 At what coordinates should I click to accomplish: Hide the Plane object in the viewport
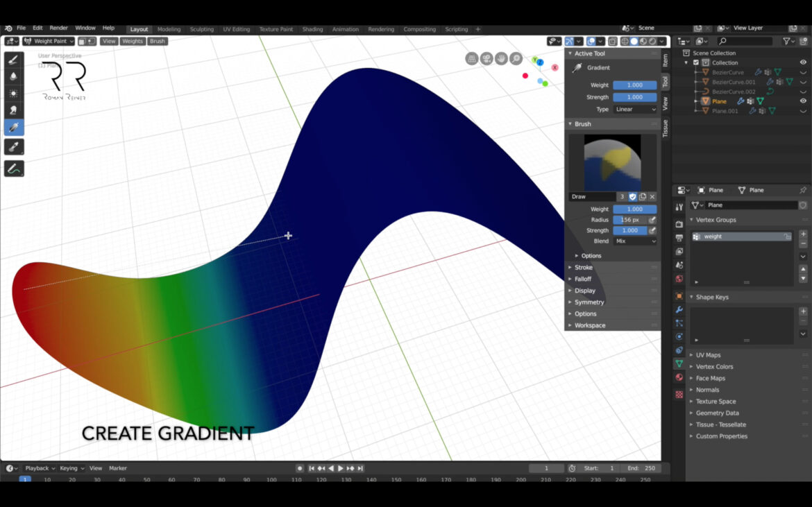[x=802, y=101]
